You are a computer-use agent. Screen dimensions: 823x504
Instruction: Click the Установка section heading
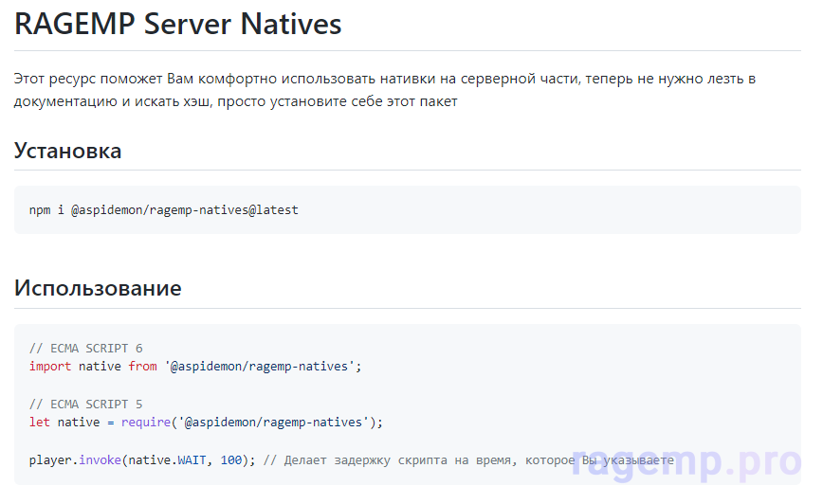[x=67, y=151]
